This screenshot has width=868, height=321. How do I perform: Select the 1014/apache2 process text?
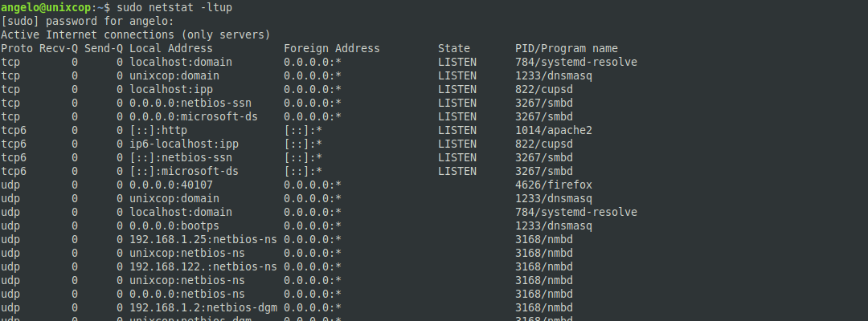[554, 130]
